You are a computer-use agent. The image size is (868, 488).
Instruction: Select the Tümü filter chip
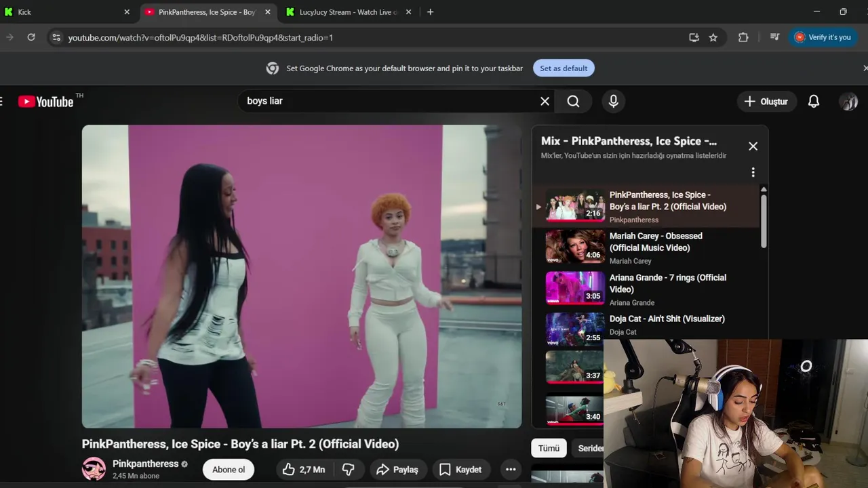click(x=549, y=448)
